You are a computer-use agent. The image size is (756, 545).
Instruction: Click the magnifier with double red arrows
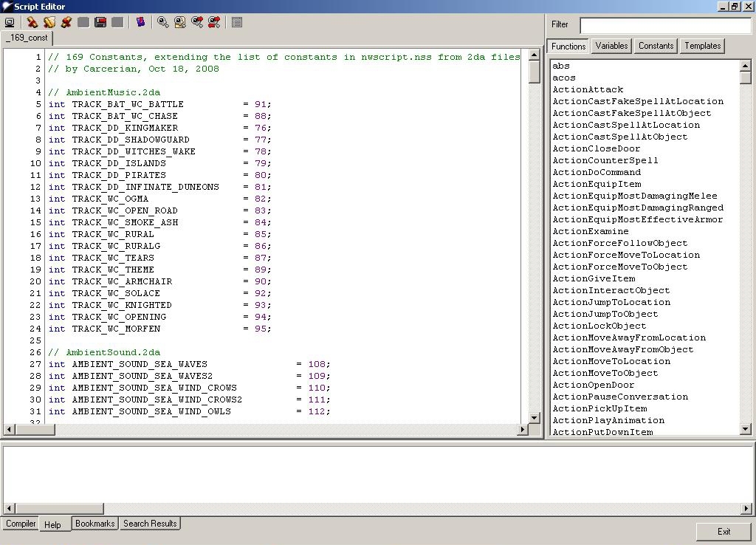tap(214, 23)
